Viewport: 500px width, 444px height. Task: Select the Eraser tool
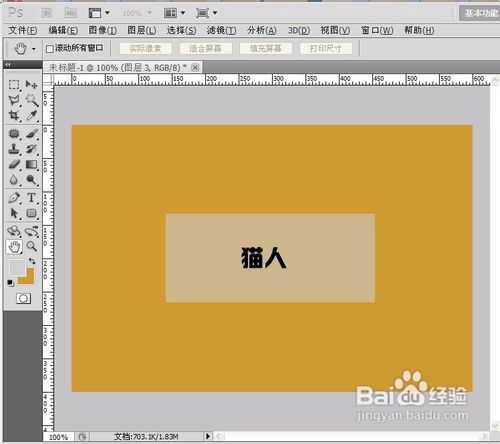[x=14, y=164]
